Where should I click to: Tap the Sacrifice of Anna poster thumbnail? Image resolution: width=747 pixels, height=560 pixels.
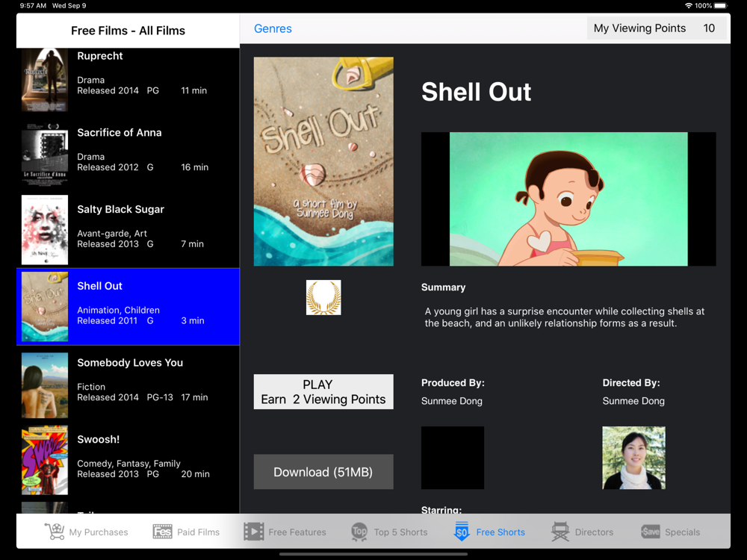pyautogui.click(x=45, y=153)
